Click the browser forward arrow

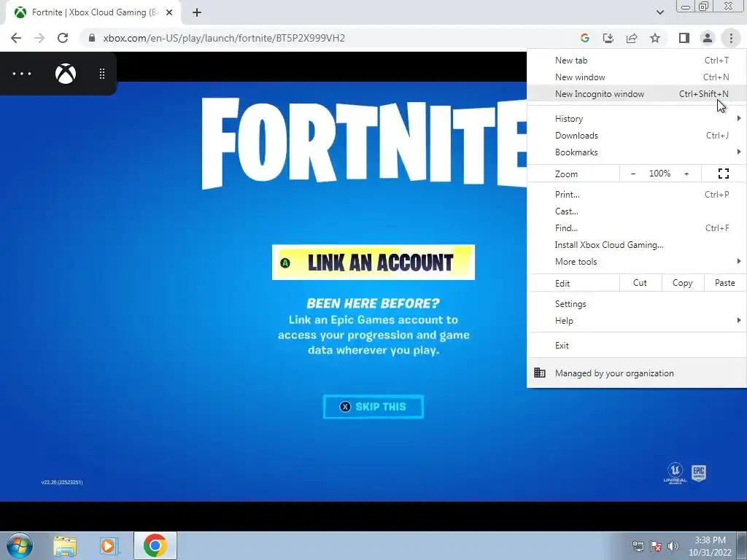click(x=39, y=38)
